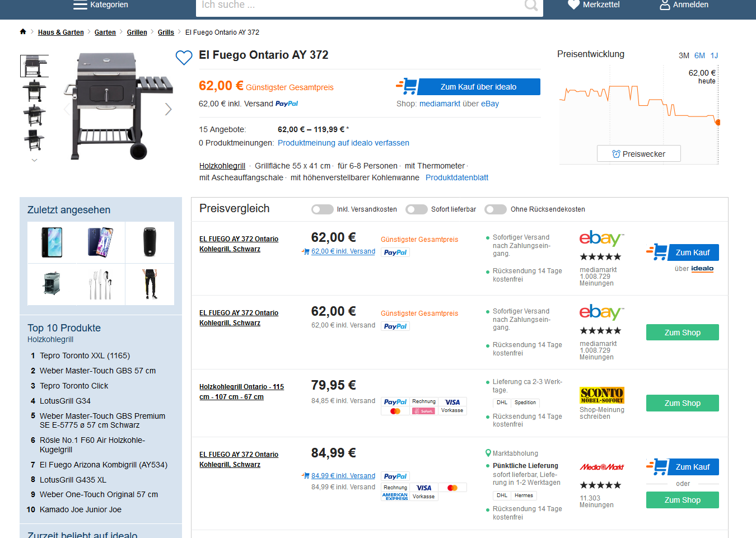Toggle the Sofort lieferbar switch
The height and width of the screenshot is (538, 756).
point(417,209)
